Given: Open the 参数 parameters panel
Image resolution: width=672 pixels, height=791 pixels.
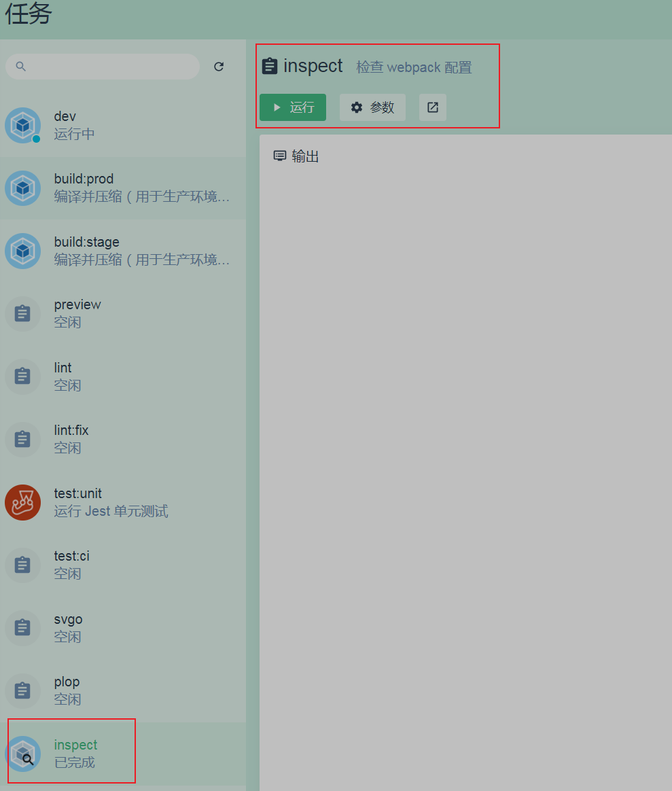Looking at the screenshot, I should [372, 107].
